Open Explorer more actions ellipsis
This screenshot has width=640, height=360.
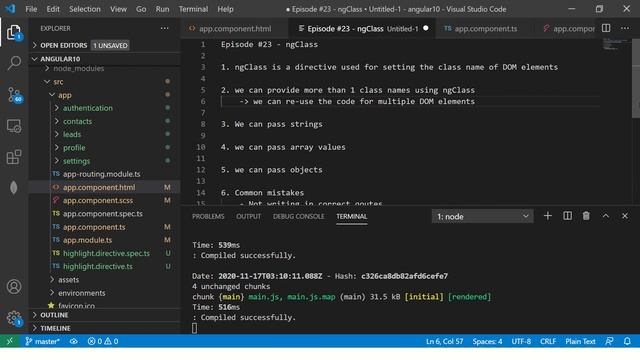(x=164, y=28)
